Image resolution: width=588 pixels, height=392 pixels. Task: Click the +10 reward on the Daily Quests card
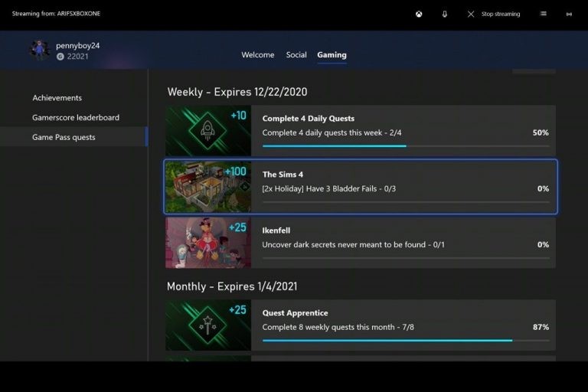coord(239,116)
